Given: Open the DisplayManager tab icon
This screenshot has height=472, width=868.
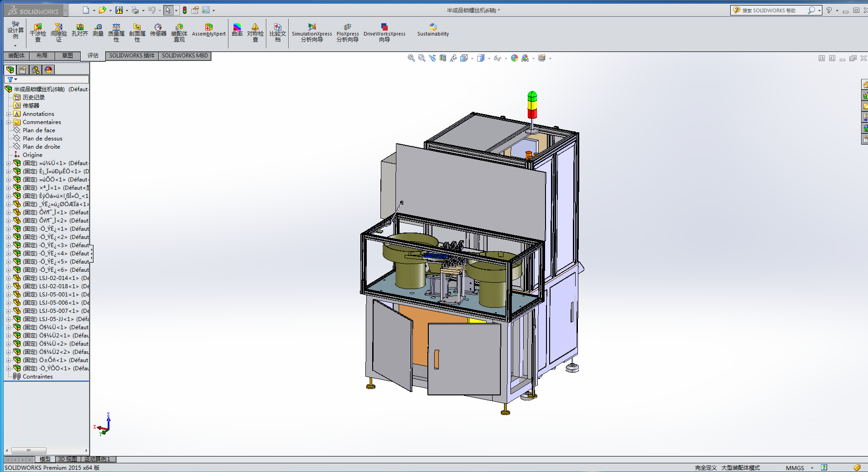Looking at the screenshot, I should click(x=48, y=70).
